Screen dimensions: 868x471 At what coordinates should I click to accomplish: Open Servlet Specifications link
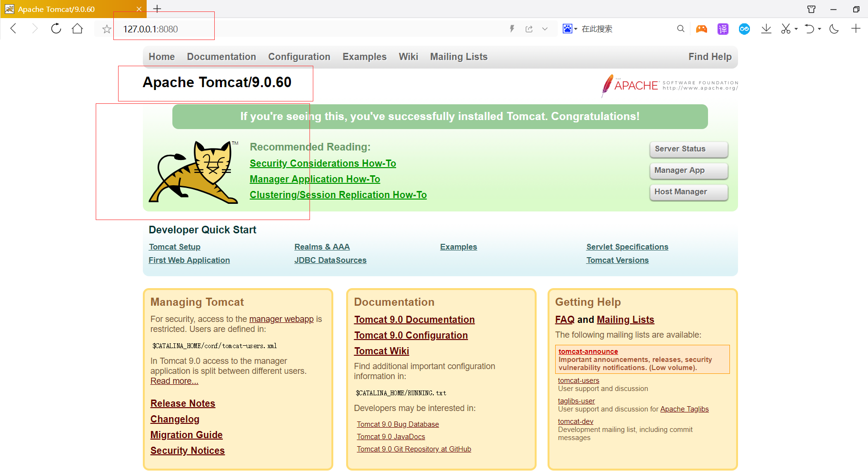(627, 247)
